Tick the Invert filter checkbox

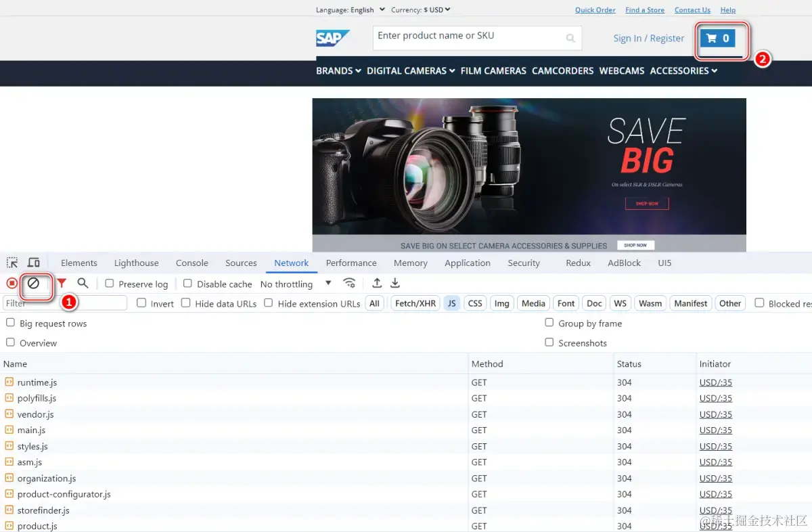click(x=141, y=303)
